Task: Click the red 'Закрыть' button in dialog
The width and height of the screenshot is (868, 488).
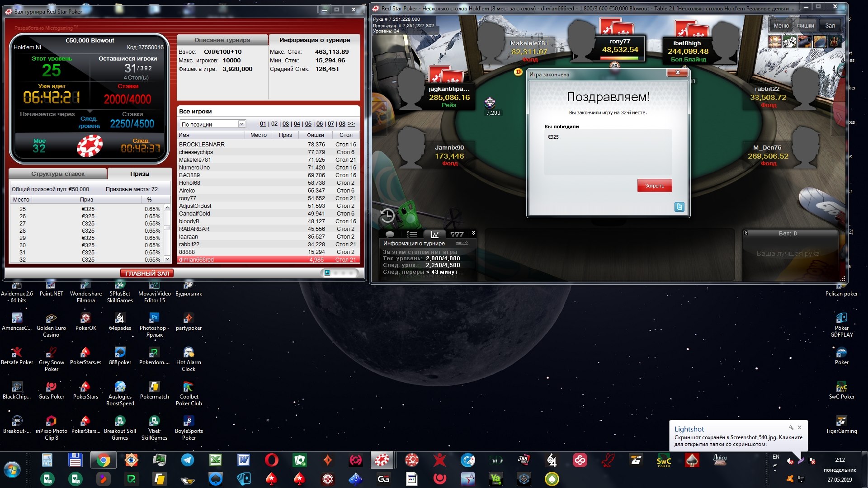Action: tap(655, 186)
